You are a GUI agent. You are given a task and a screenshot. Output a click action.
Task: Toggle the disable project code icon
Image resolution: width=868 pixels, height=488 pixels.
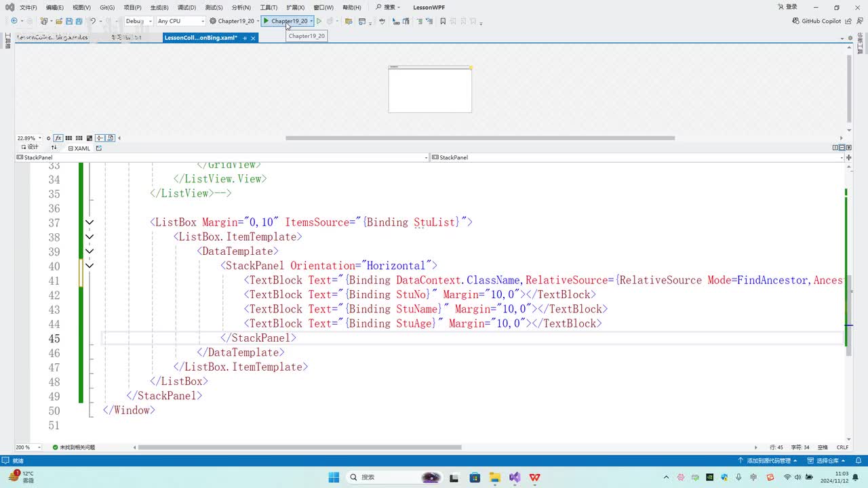tap(111, 138)
